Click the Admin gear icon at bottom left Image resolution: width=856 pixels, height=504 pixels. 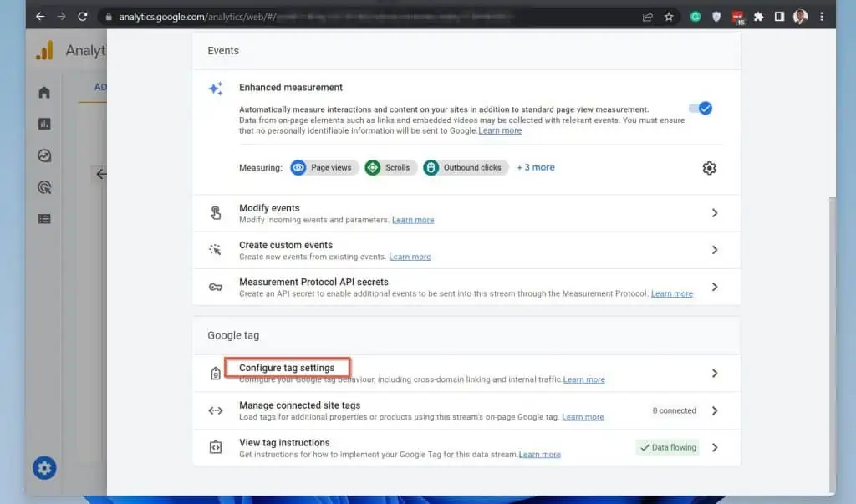click(x=44, y=468)
